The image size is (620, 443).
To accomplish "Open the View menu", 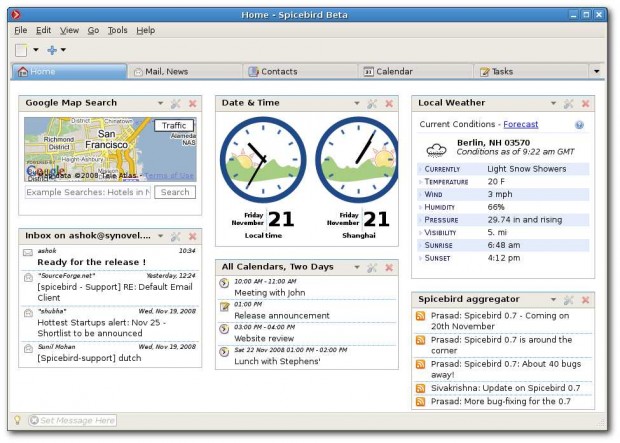I will [x=69, y=30].
